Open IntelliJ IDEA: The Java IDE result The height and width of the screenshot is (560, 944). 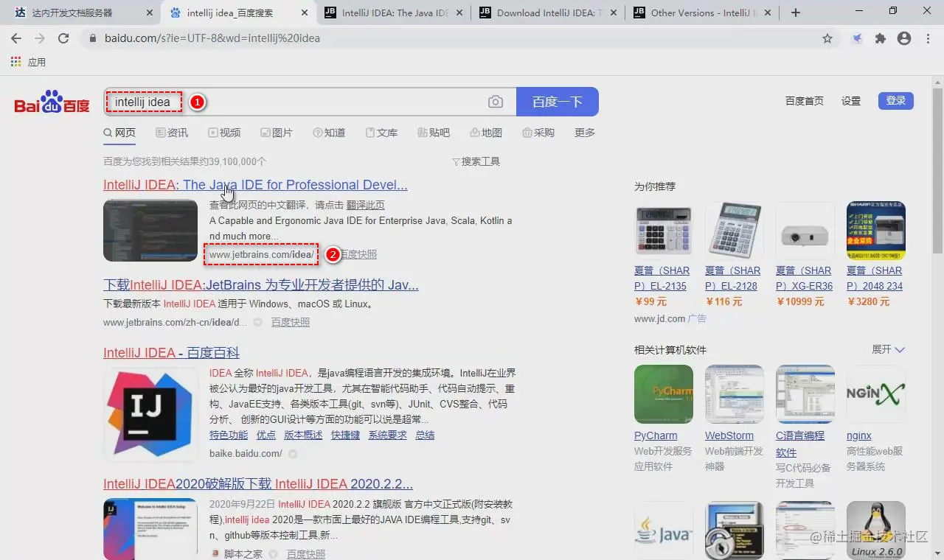tap(255, 185)
